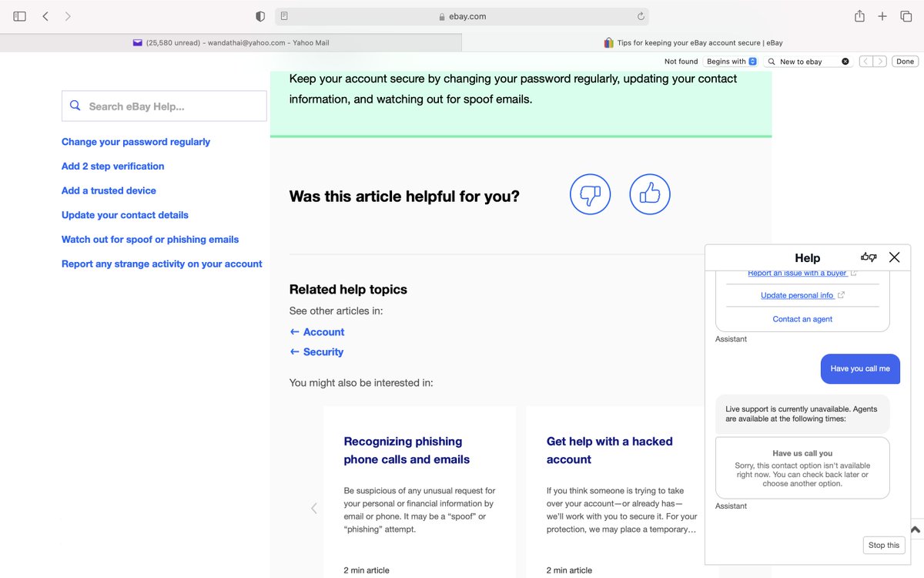Click the 'Related help topics' heading
The height and width of the screenshot is (578, 924).
coord(348,290)
